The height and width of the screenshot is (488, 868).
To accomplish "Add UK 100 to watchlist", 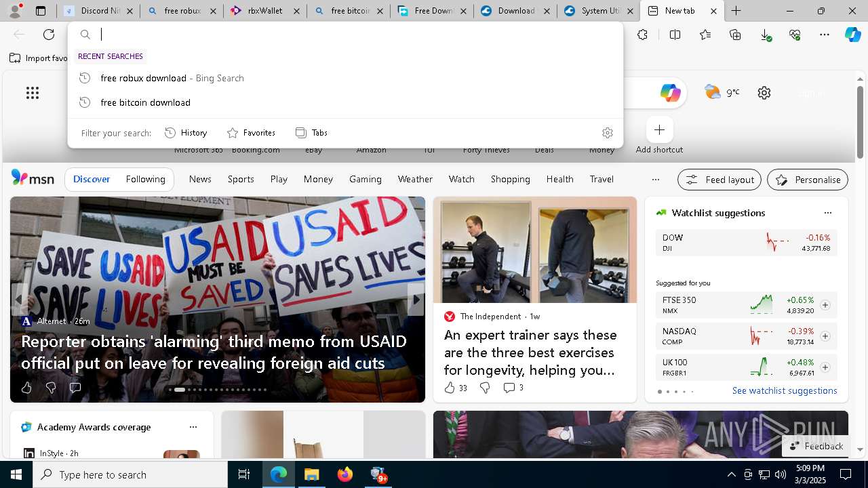I will [x=825, y=367].
